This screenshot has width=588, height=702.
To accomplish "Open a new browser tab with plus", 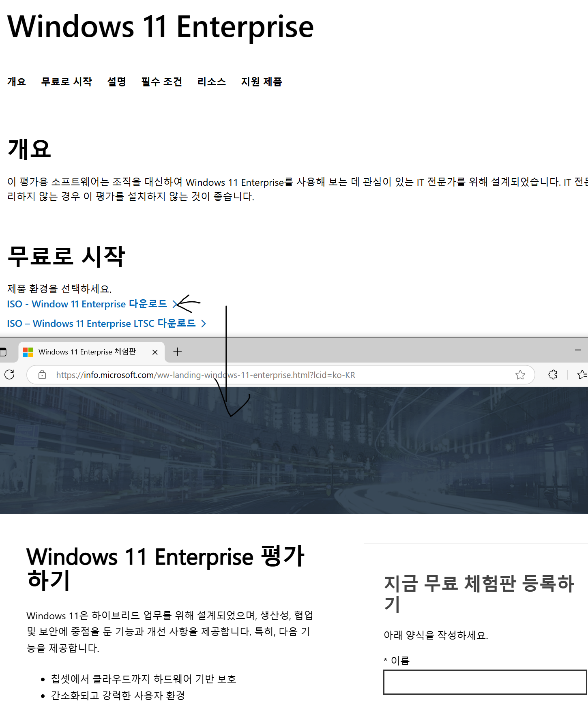I will pyautogui.click(x=178, y=352).
